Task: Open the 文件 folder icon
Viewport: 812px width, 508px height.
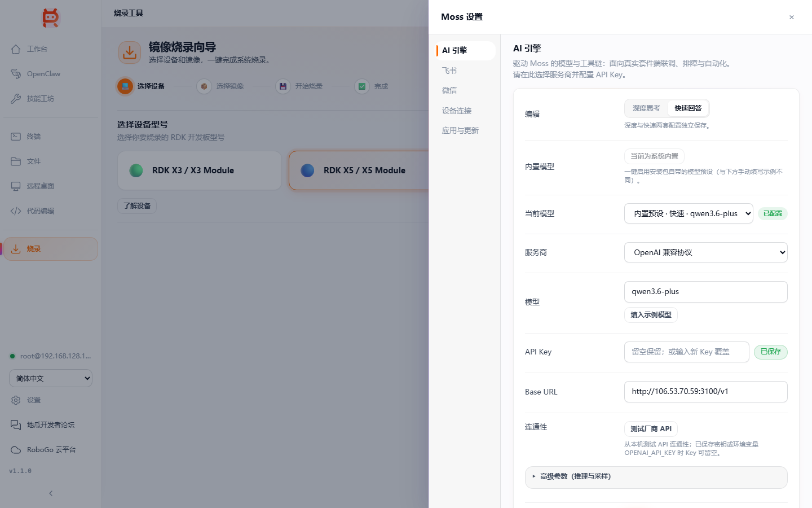Action: (x=16, y=161)
